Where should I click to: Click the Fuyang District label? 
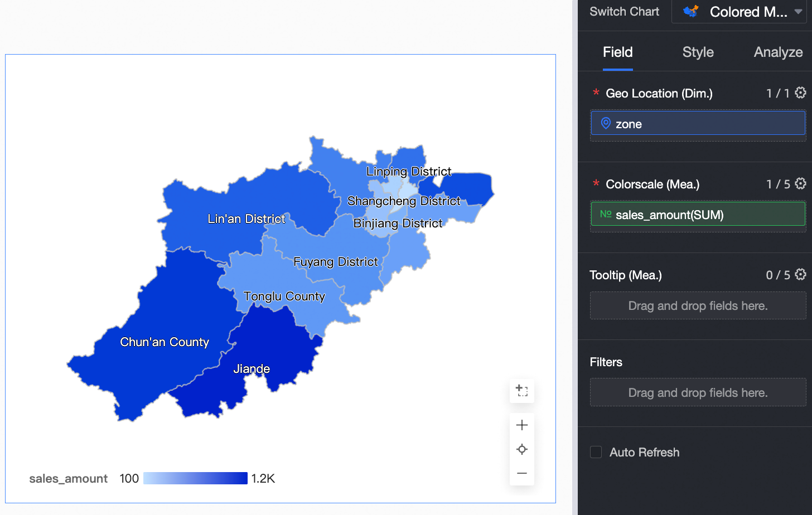click(336, 262)
